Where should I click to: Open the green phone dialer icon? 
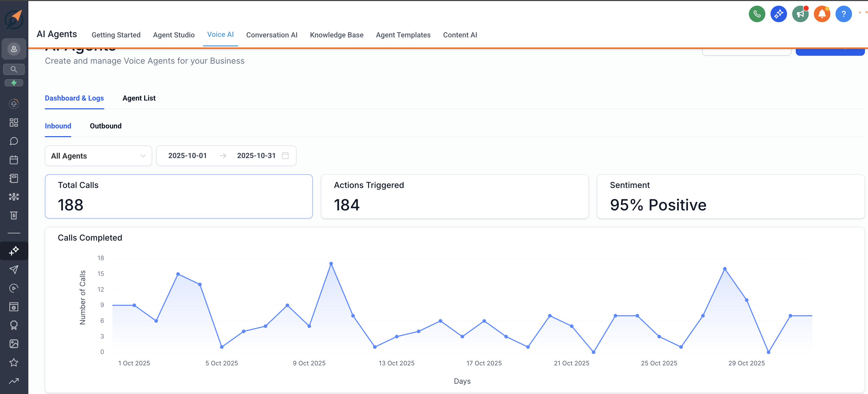click(x=757, y=14)
